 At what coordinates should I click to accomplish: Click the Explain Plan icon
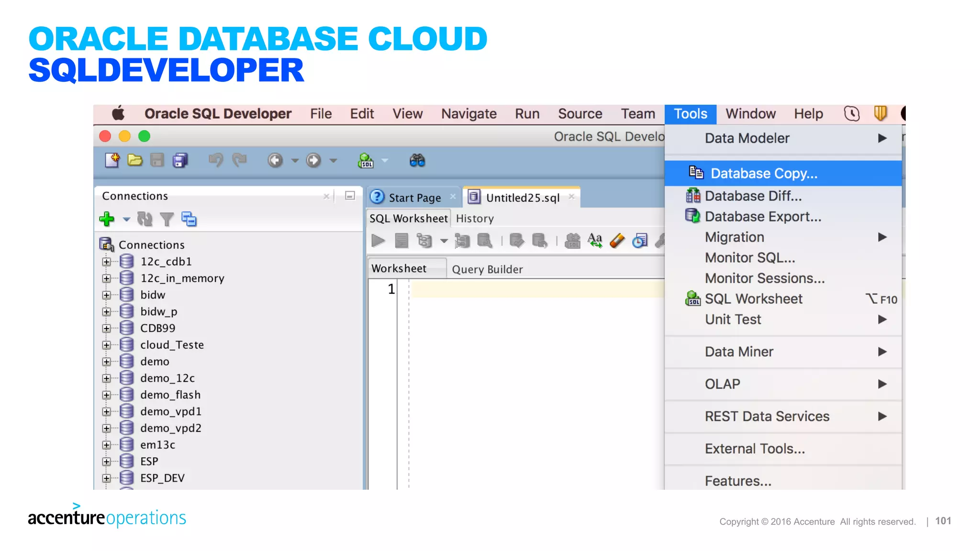424,241
